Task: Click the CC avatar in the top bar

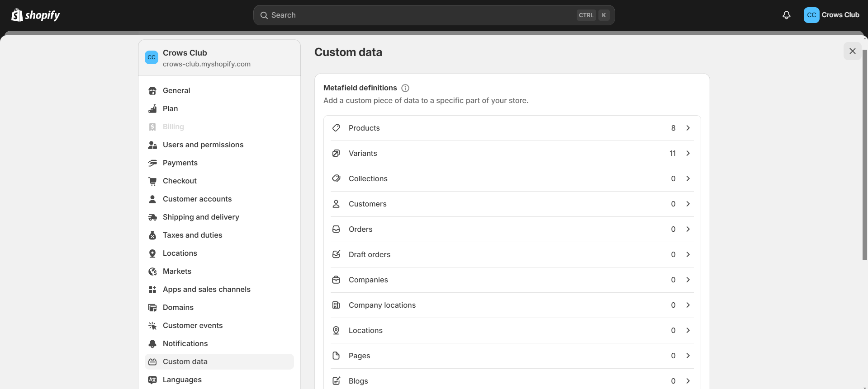Action: [x=811, y=15]
